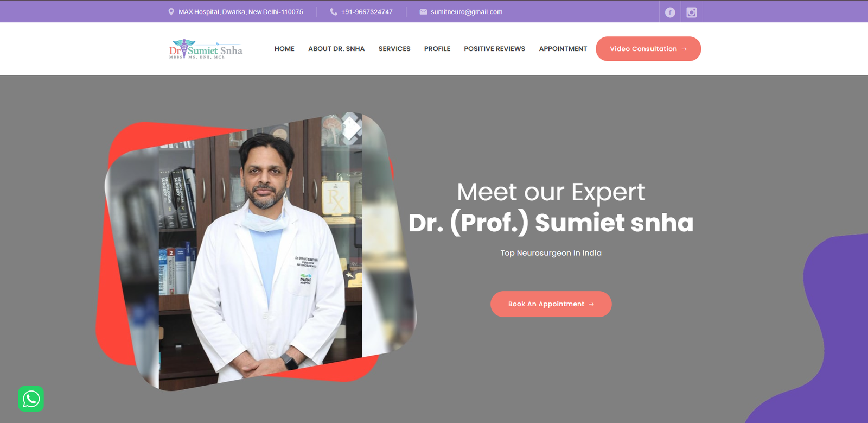
Task: Click the Video Consultation button
Action: pos(648,49)
